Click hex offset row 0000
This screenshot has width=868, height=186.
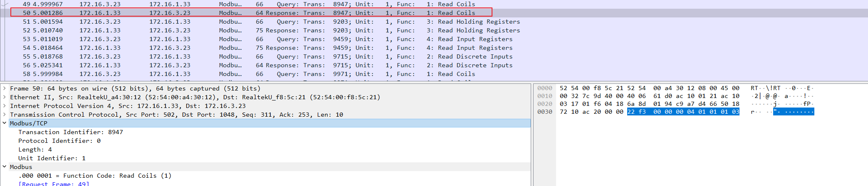544,88
